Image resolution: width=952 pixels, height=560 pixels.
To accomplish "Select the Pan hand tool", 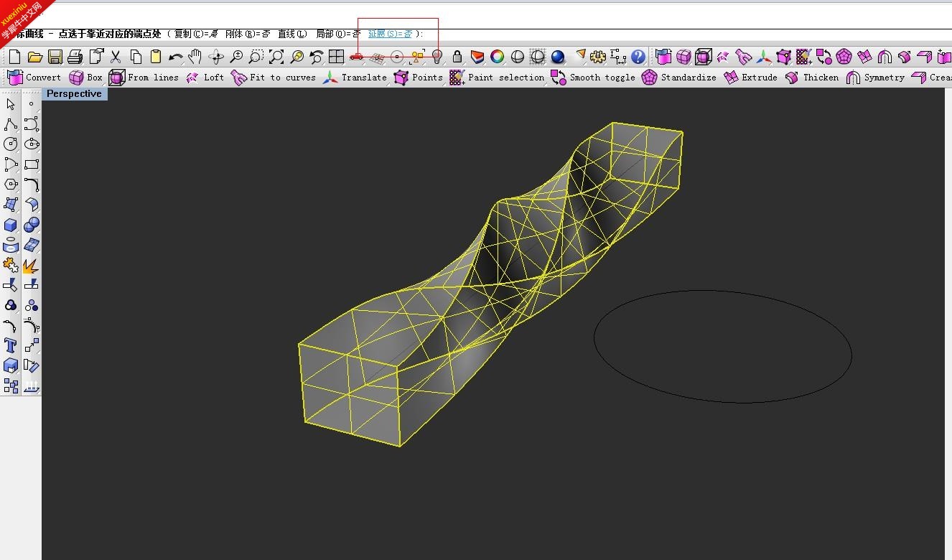I will [x=195, y=57].
